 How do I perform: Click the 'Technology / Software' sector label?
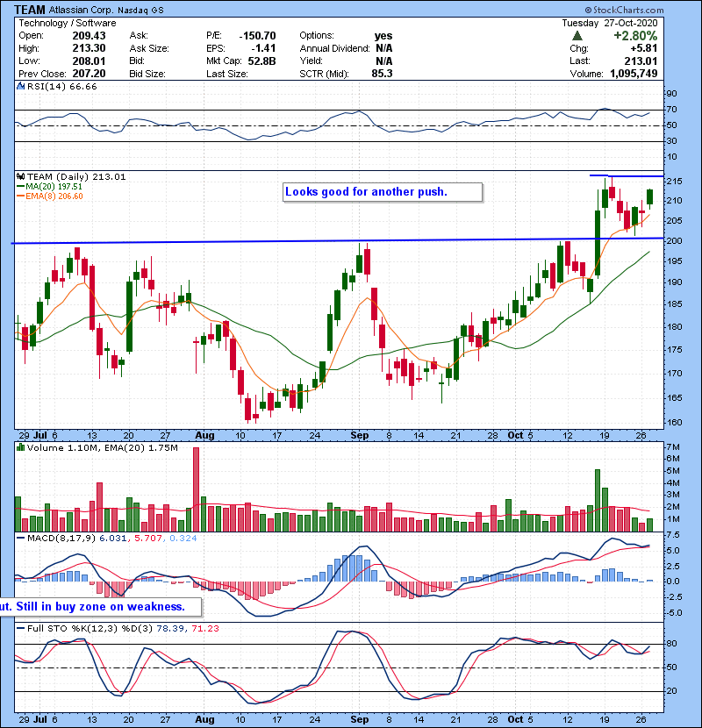68,23
